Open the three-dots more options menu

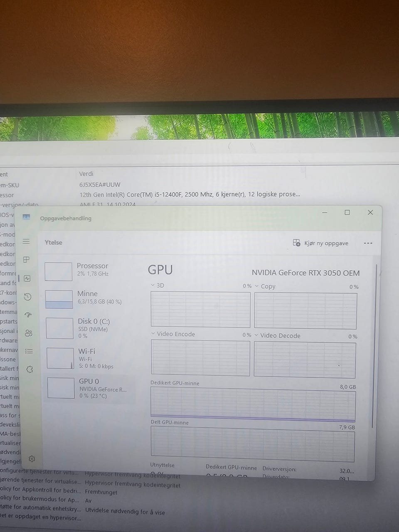point(368,243)
